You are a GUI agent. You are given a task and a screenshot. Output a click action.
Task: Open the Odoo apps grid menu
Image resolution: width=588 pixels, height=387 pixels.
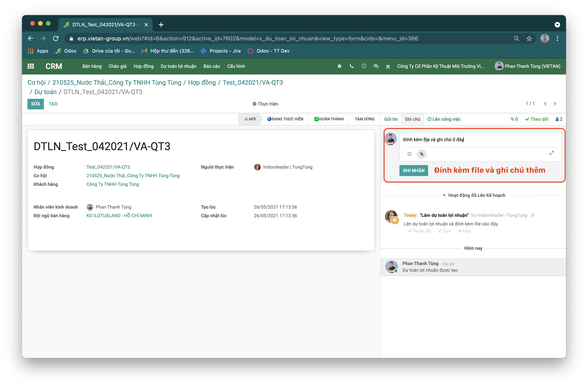click(x=31, y=66)
